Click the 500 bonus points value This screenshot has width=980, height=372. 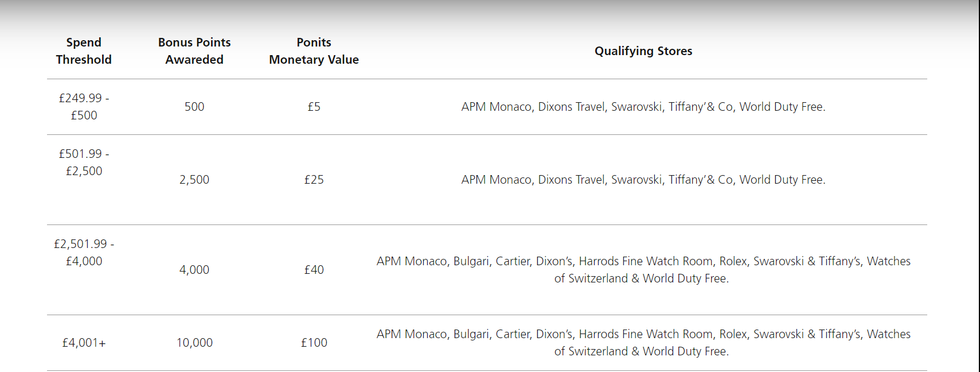(194, 107)
